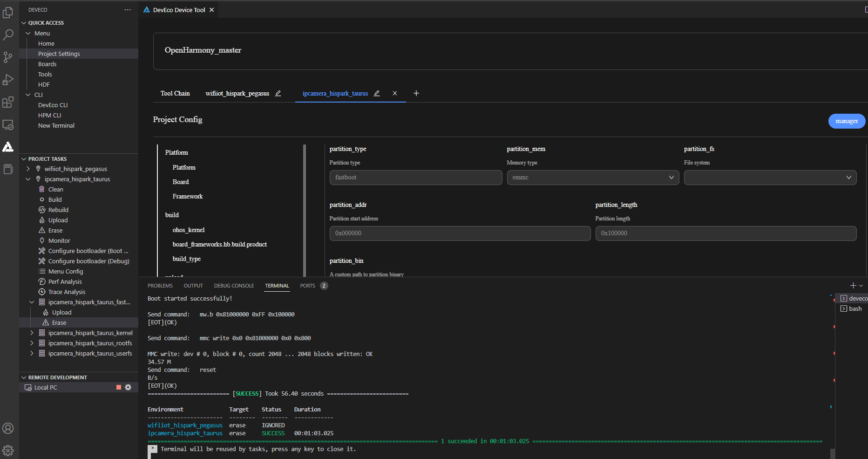The image size is (868, 459).
Task: Close the DevEco Device Tool editor tab
Action: [x=211, y=10]
